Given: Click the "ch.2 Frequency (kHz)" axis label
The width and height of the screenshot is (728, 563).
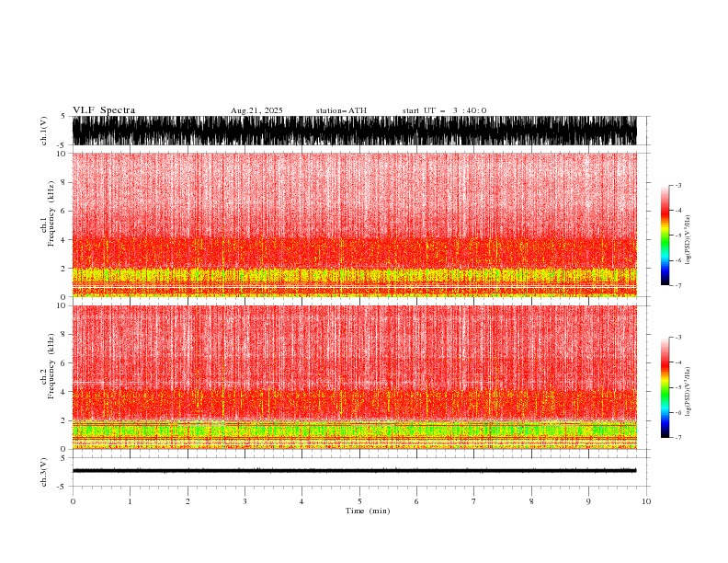Looking at the screenshot, I should pyautogui.click(x=48, y=366).
